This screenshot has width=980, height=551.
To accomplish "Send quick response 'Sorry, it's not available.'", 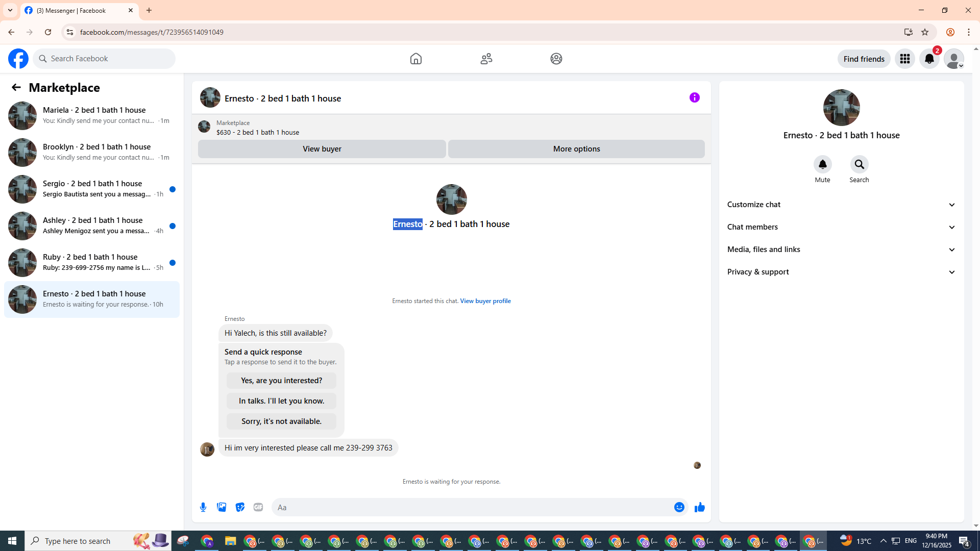I will 282,421.
